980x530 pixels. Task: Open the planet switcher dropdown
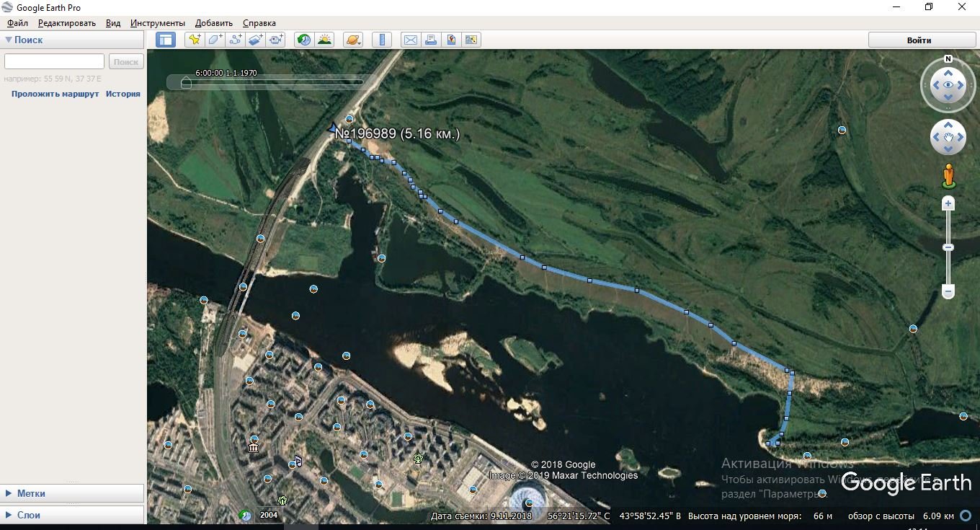coord(352,40)
